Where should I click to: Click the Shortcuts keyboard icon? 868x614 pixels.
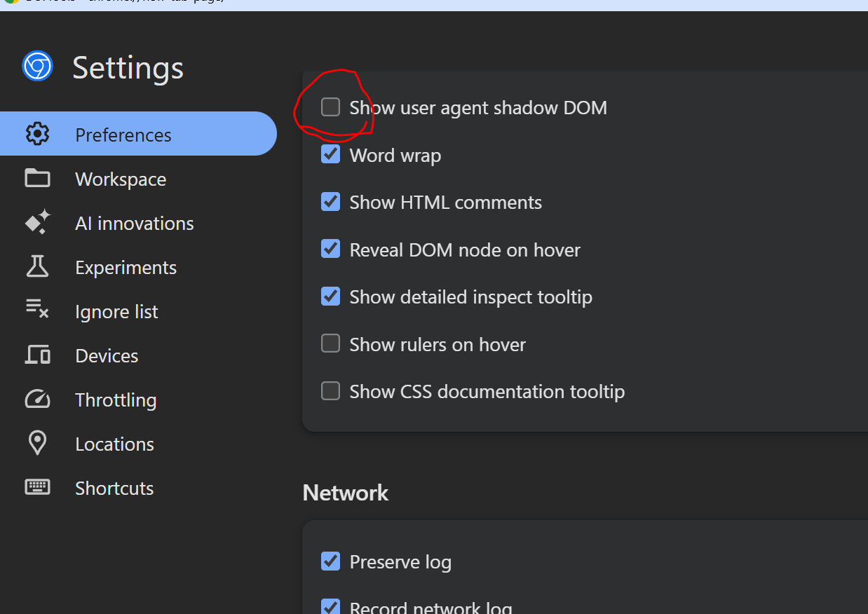(37, 487)
